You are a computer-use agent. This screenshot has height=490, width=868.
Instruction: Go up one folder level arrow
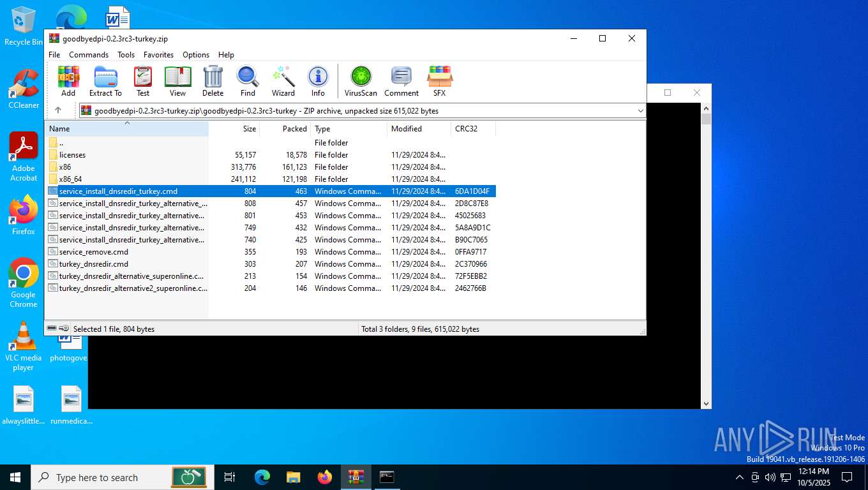pos(58,110)
